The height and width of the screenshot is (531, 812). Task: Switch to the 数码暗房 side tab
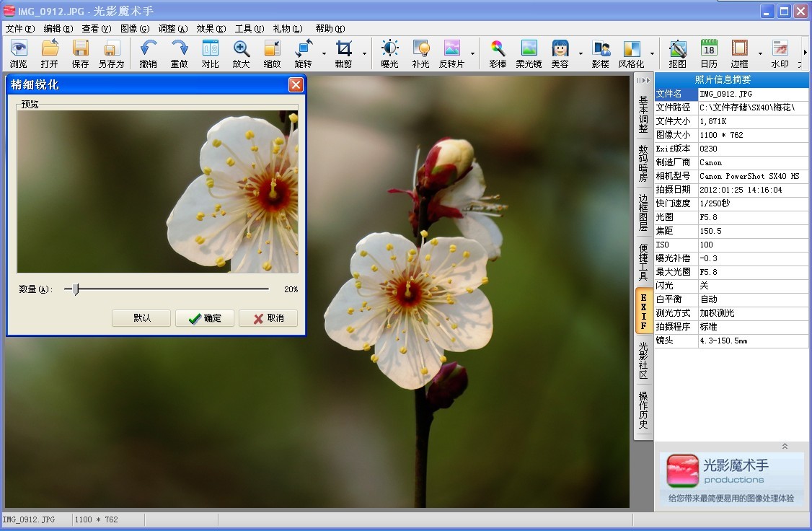click(643, 164)
